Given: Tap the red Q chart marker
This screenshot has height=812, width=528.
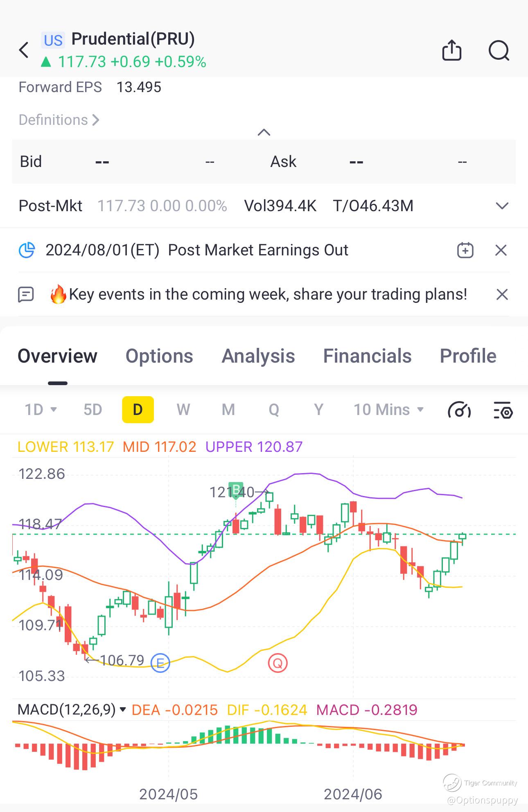Looking at the screenshot, I should click(278, 663).
